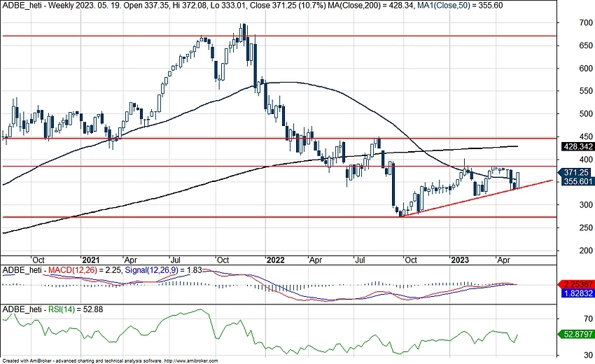Click the 2022 year label on time axis
The width and height of the screenshot is (595, 364).
(276, 260)
